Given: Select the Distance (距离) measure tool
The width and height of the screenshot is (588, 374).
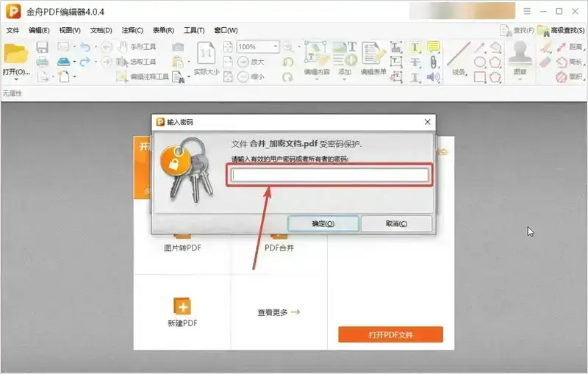Looking at the screenshot, I should point(569,47).
